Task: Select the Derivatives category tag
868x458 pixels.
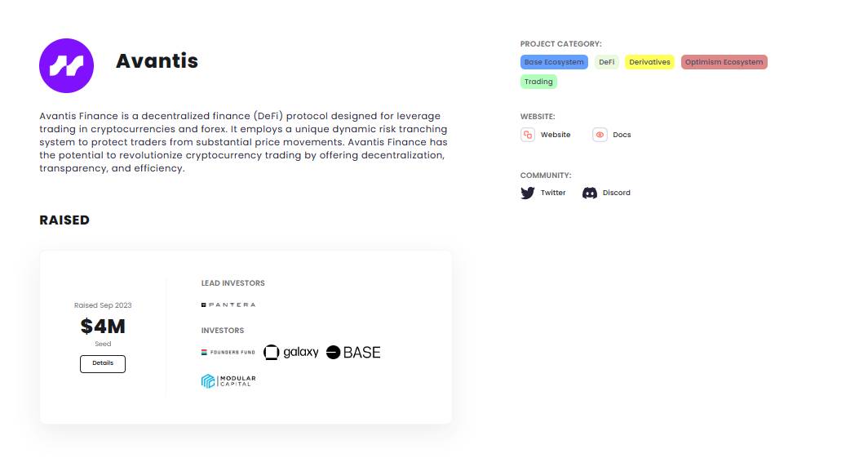Action: tap(650, 62)
